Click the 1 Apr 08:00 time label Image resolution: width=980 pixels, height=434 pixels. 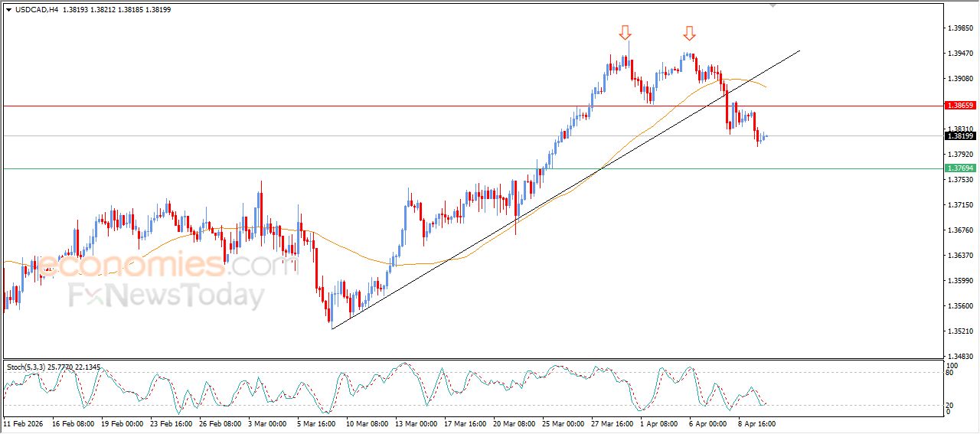660,423
